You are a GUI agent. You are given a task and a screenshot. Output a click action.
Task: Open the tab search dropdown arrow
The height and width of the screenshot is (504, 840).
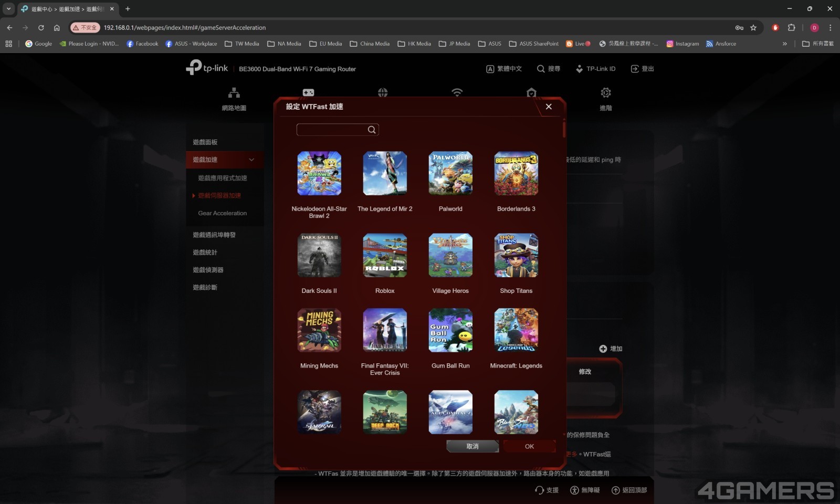click(8, 9)
